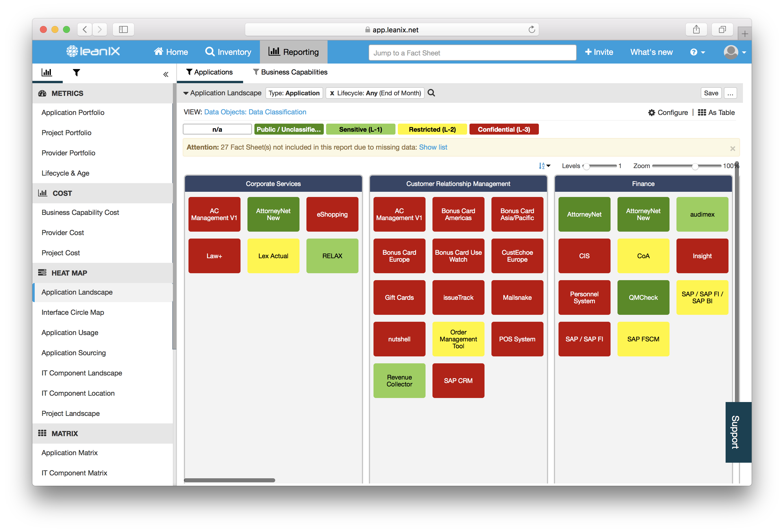
Task: Open the ellipsis more options menu
Action: click(x=730, y=93)
